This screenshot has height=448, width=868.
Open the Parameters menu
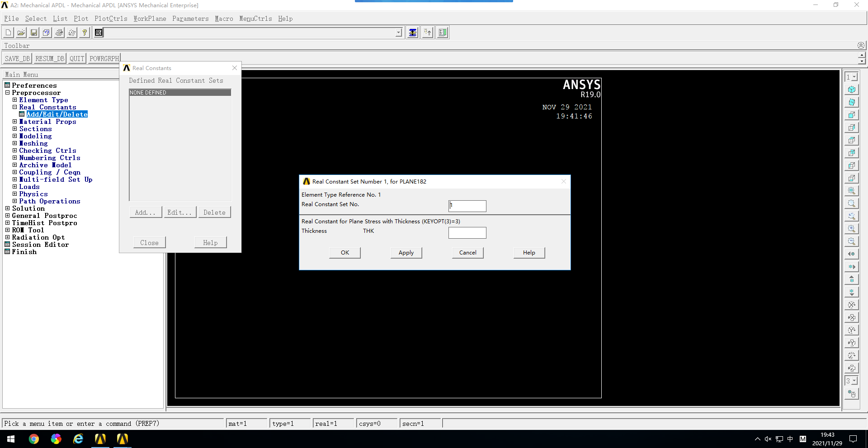coord(190,19)
